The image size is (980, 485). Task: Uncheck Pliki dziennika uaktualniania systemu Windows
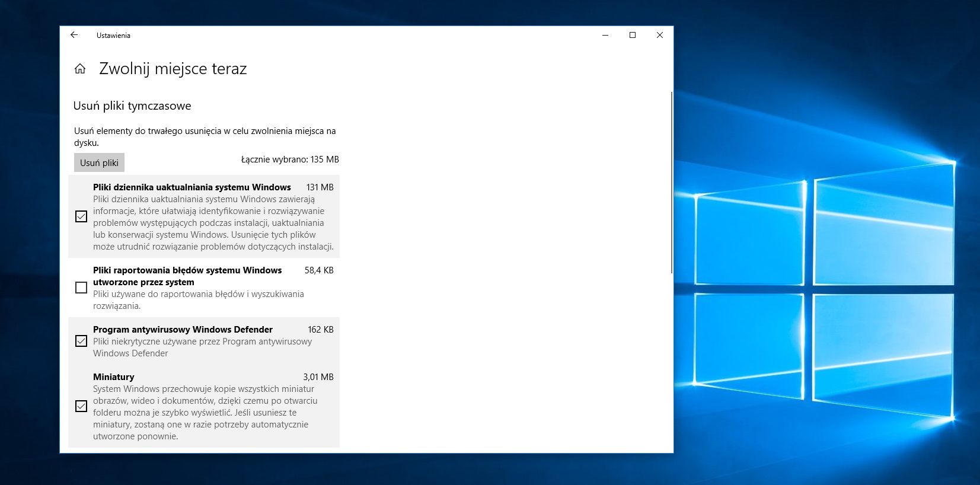tap(81, 216)
